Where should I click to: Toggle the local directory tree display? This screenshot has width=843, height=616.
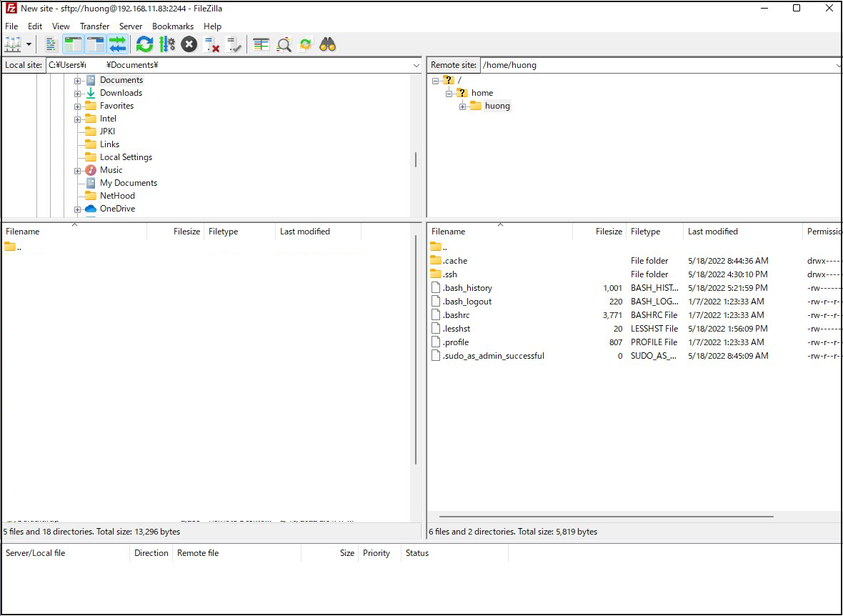click(x=73, y=44)
